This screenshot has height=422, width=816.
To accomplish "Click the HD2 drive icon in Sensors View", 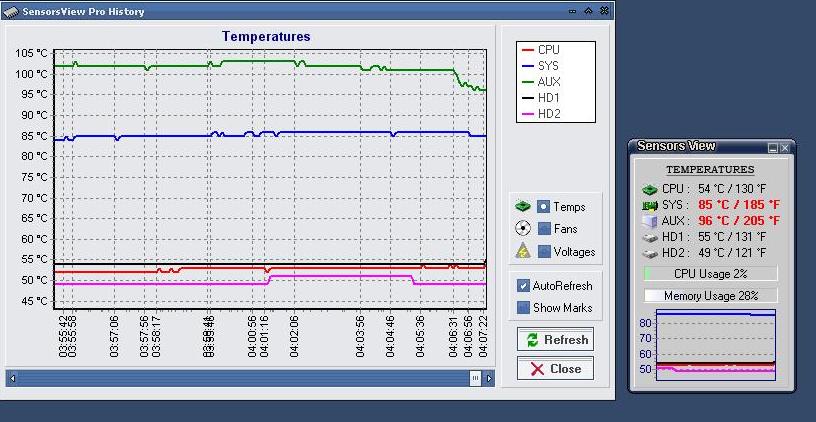I will tap(650, 253).
